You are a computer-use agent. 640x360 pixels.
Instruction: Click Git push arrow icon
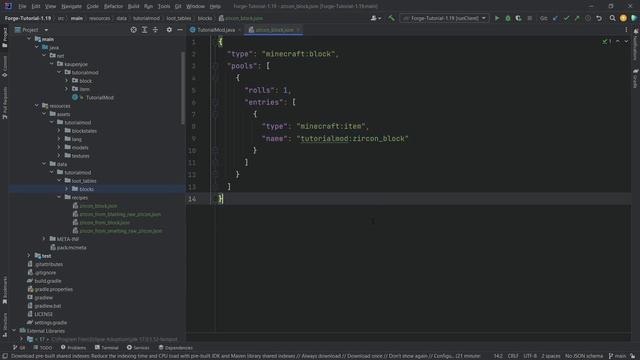(577, 18)
